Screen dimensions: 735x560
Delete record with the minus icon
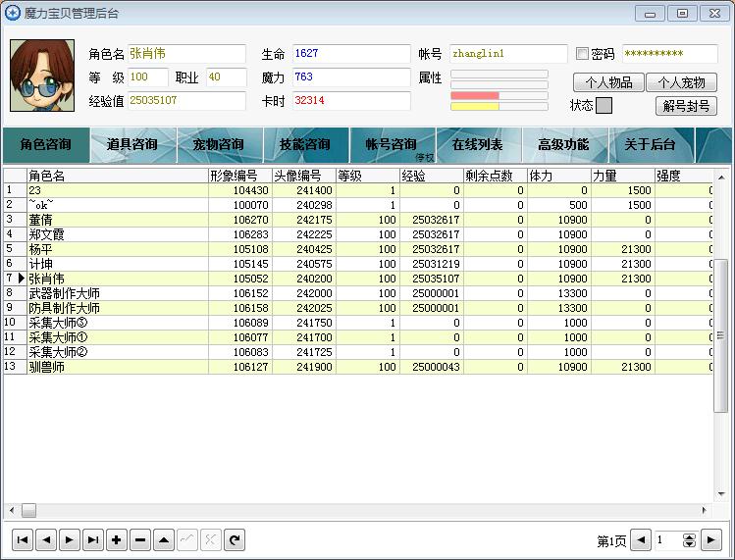140,539
